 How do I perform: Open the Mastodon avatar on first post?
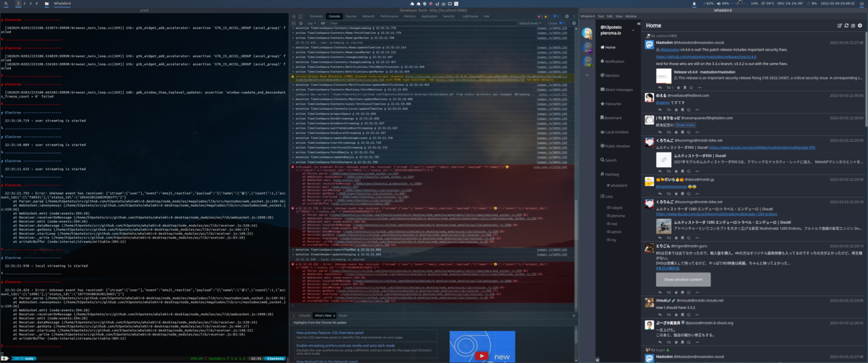tap(649, 45)
